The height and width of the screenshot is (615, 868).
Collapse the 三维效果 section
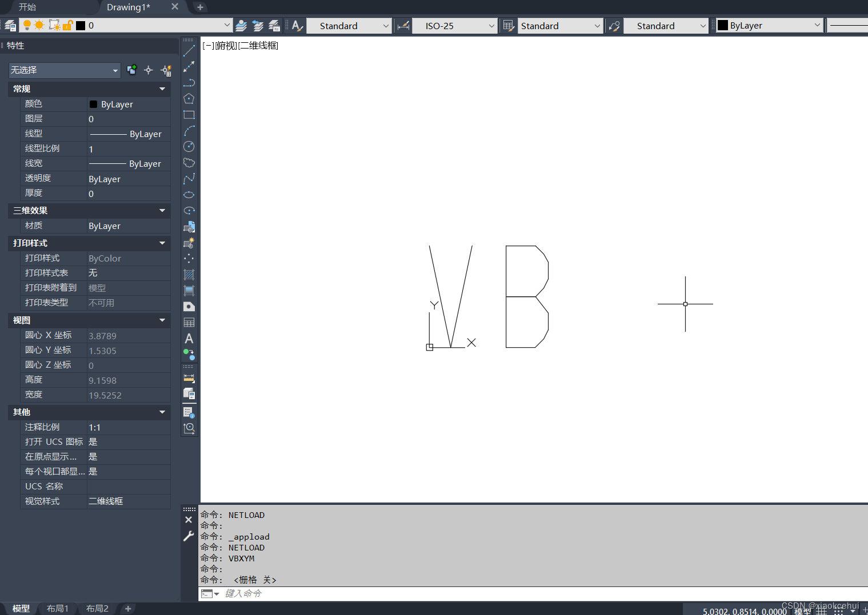(x=162, y=211)
